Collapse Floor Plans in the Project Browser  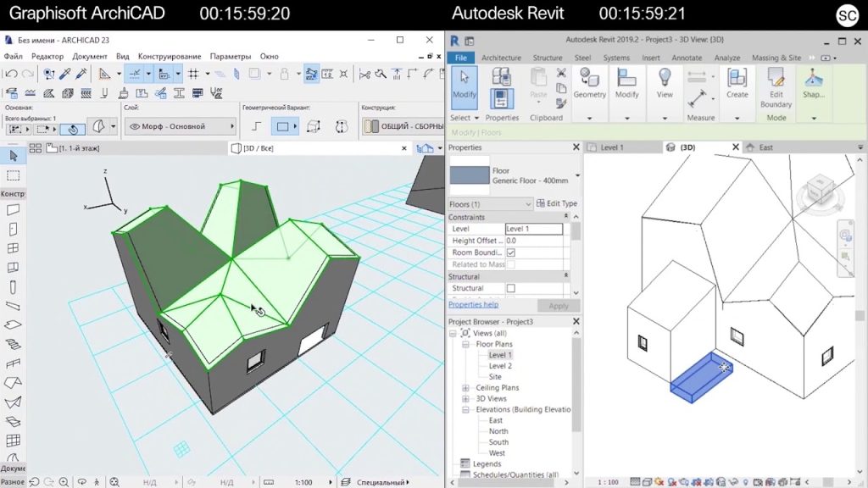coord(464,345)
